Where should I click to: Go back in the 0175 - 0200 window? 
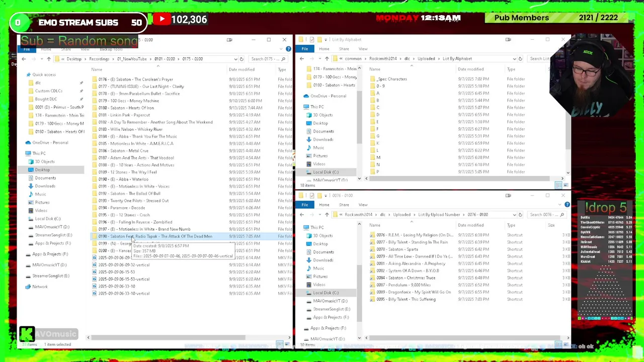click(24, 59)
